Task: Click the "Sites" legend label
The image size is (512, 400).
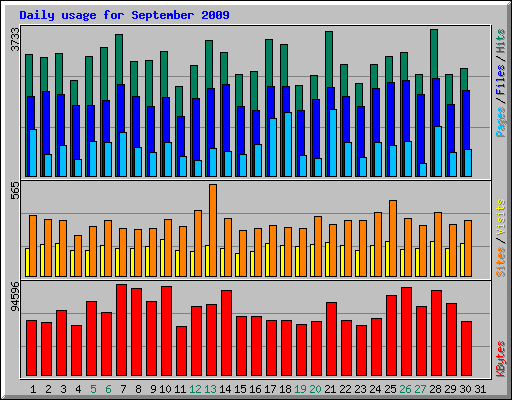Action: tap(501, 262)
